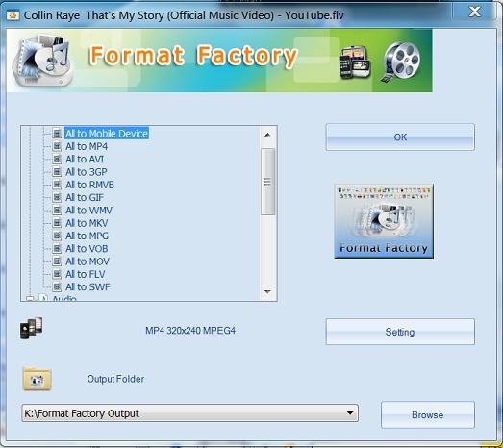Select All to MP4 conversion
Image resolution: width=503 pixels, height=448 pixels.
pyautogui.click(x=87, y=146)
